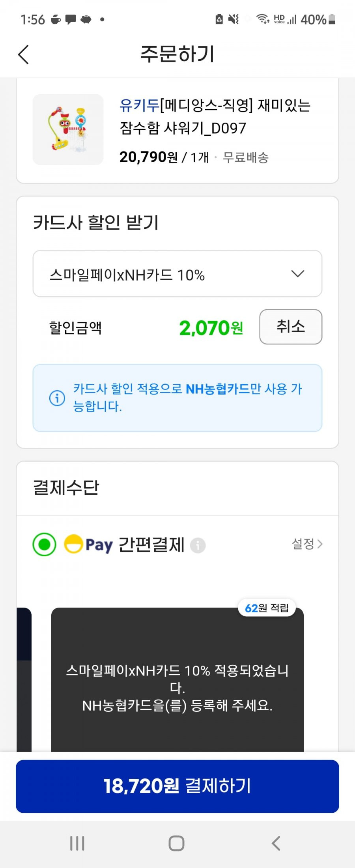This screenshot has width=355, height=868.
Task: Tap the info icon in NH농협카드 notice
Action: pos(57,398)
